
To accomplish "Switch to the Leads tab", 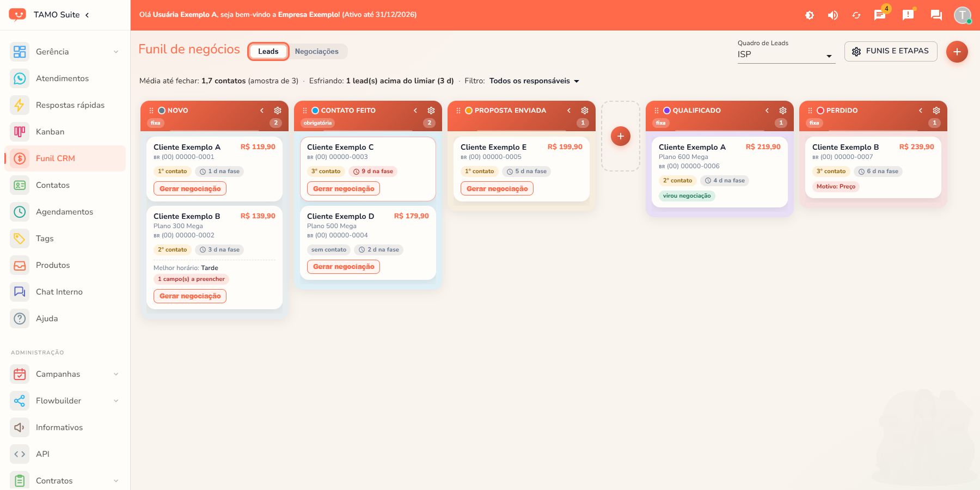I will (268, 51).
